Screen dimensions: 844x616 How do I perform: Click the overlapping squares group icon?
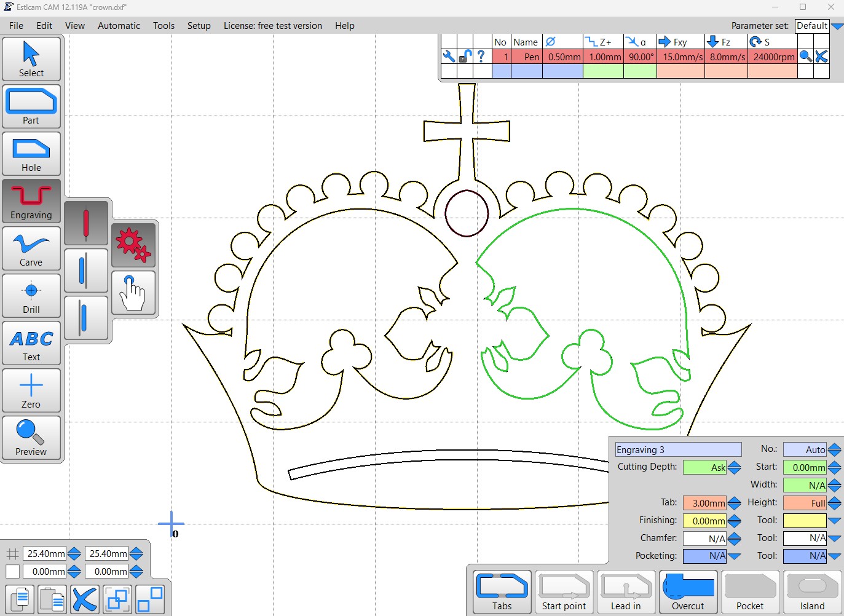(x=117, y=599)
